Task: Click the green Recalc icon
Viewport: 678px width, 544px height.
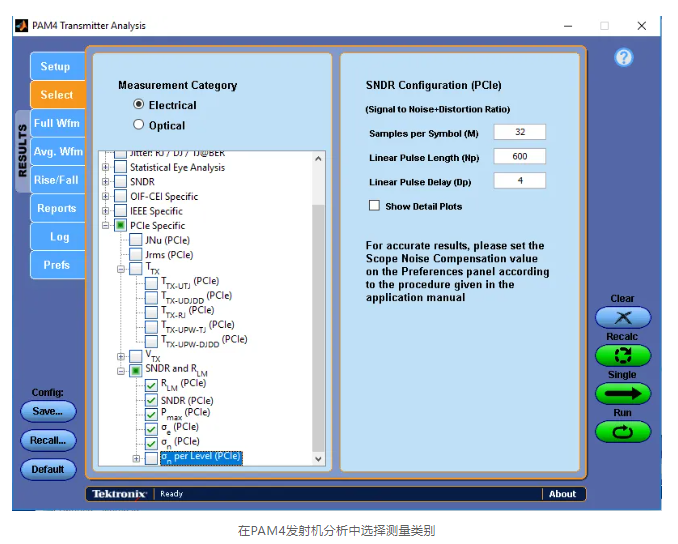Action: click(623, 355)
